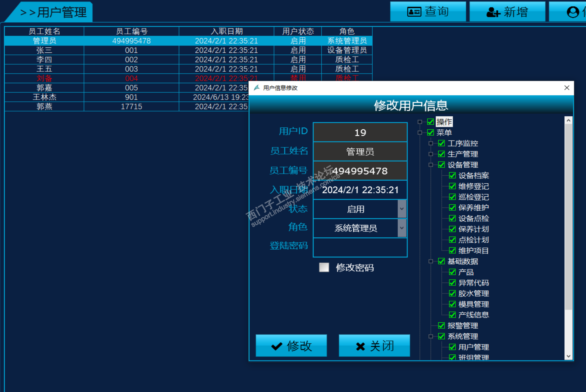Toggle the 报警管理 permission checkbox

441,325
